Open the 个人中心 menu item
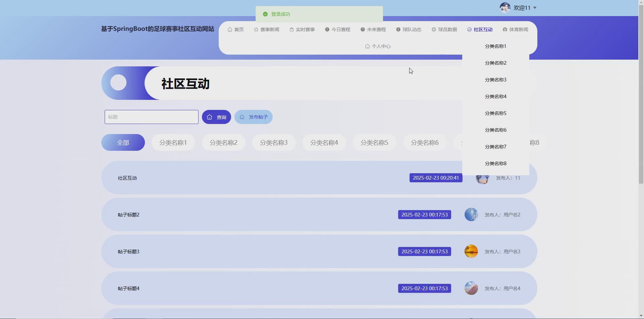Viewport: 644px width, 319px height. pos(378,46)
